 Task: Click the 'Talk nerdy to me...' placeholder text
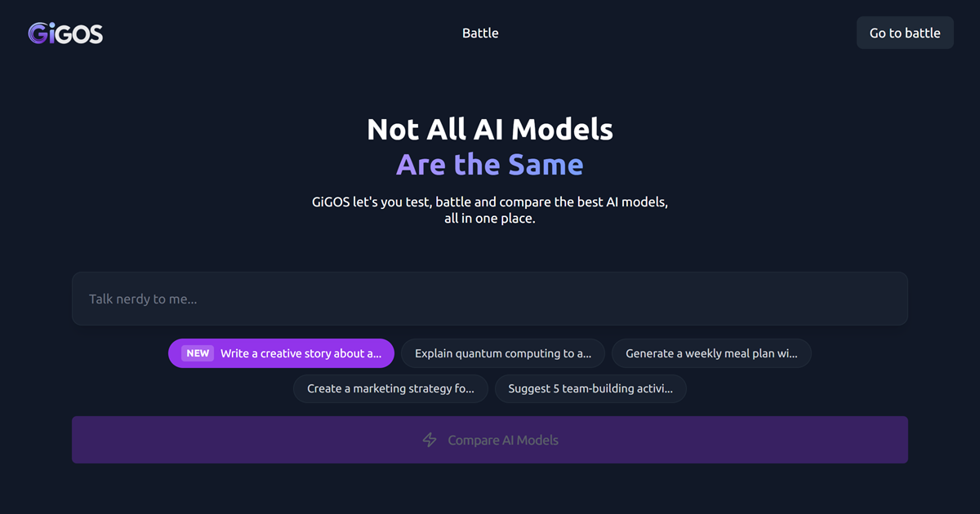[143, 299]
